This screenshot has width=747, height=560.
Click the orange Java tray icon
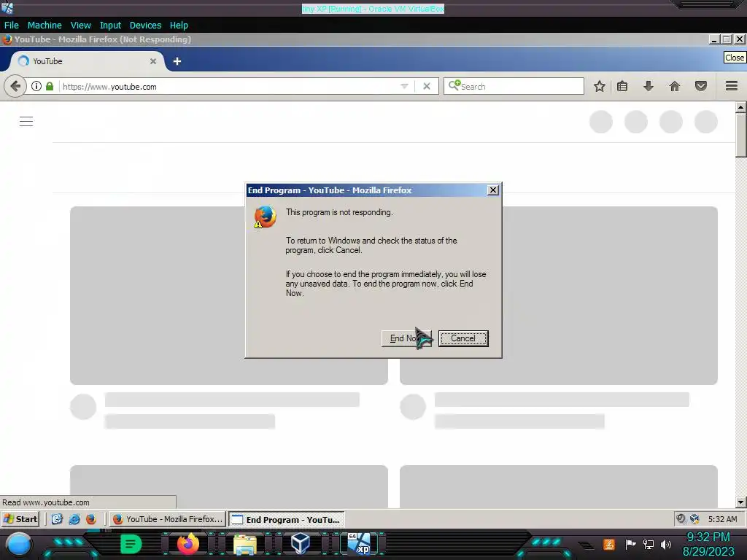609,544
